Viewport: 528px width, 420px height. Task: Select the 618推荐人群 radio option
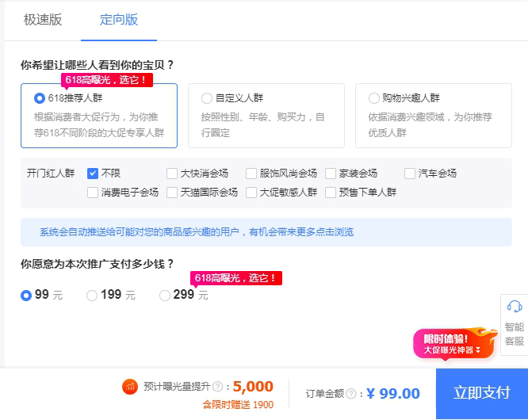pyautogui.click(x=40, y=98)
